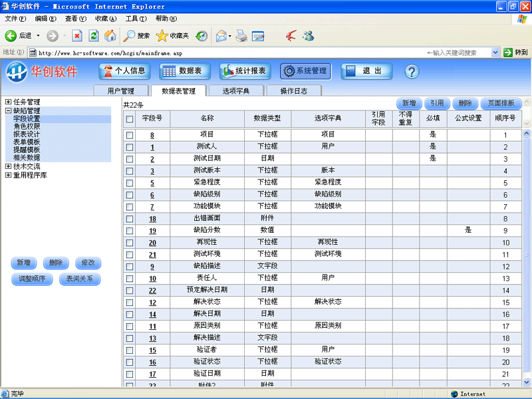The image size is (532, 399).
Task: Check the checkbox for the 项目 row
Action: coord(130,135)
